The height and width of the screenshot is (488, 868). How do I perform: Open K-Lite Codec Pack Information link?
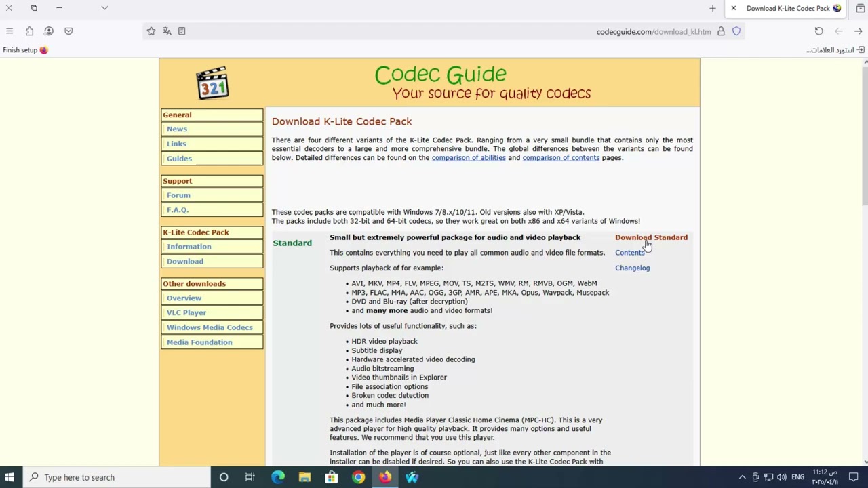click(189, 247)
